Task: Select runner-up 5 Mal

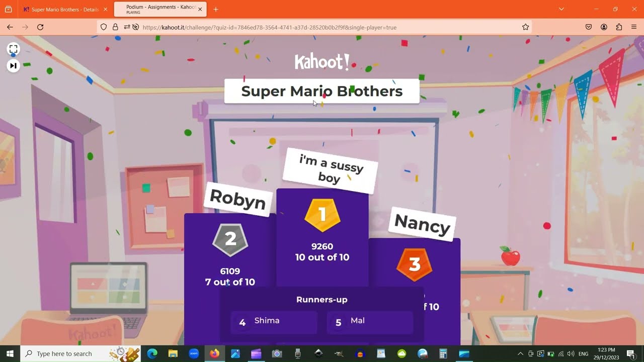Action: (x=370, y=322)
